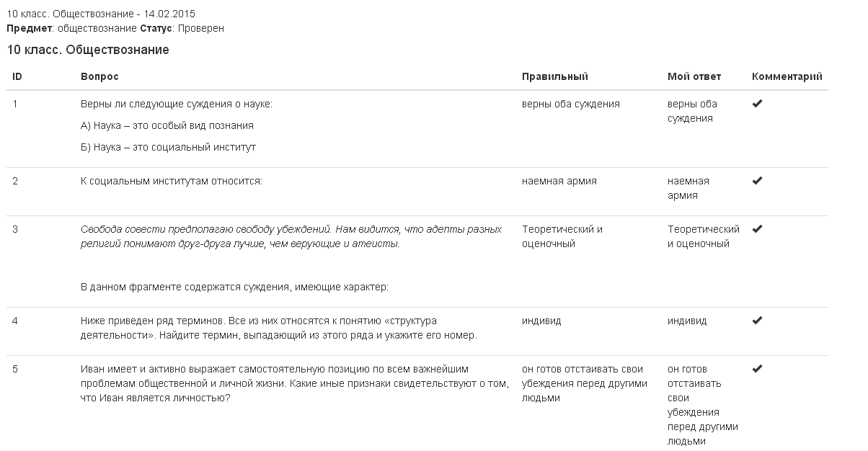The height and width of the screenshot is (451, 868).
Task: Click the Проверен status text
Action: point(201,28)
